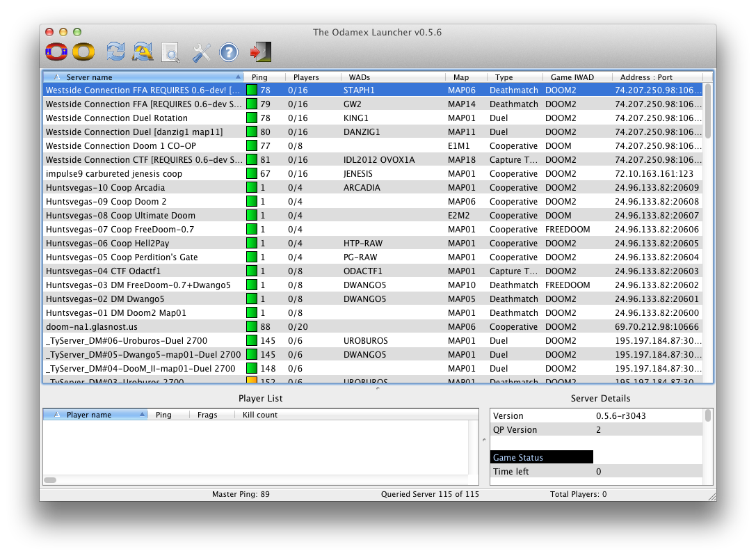The image size is (756, 556).
Task: Select impulse9 carbureted jenesis coop server
Action: pyautogui.click(x=113, y=174)
